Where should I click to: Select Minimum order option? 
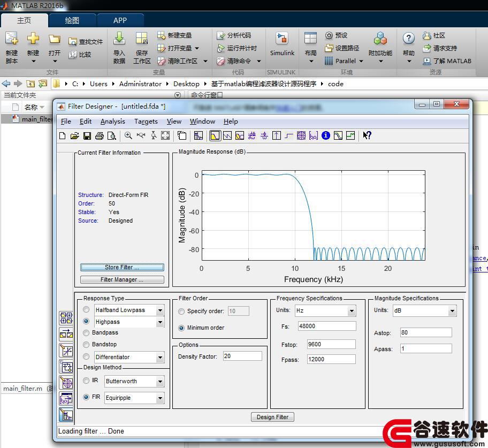click(181, 328)
